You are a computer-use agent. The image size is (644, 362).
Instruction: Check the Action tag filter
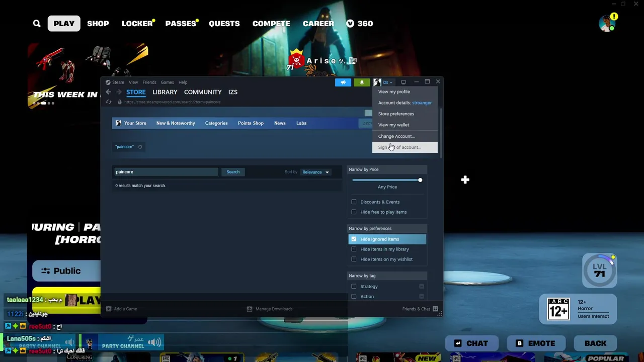[x=354, y=297]
